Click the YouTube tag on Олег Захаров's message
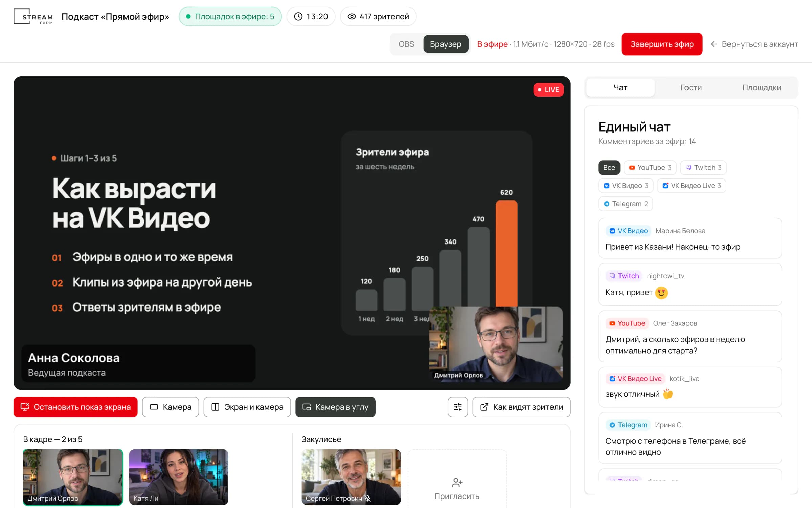Image resolution: width=812 pixels, height=508 pixels. click(x=627, y=323)
